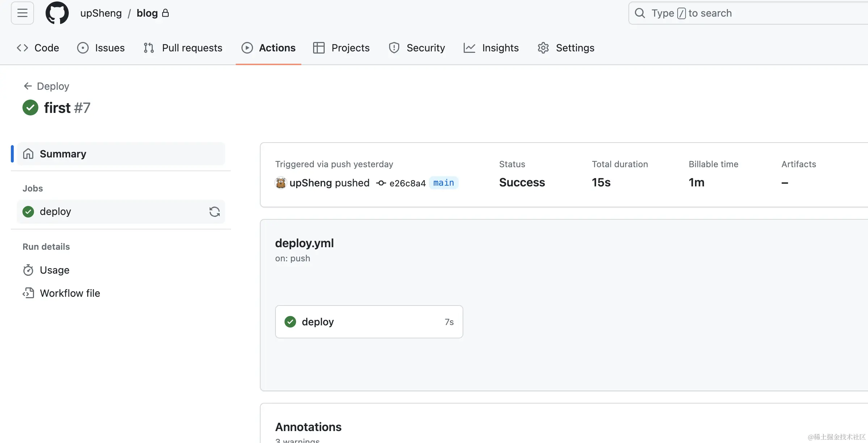Click the main branch label
Screen dimensions: 868x443
pyautogui.click(x=443, y=183)
